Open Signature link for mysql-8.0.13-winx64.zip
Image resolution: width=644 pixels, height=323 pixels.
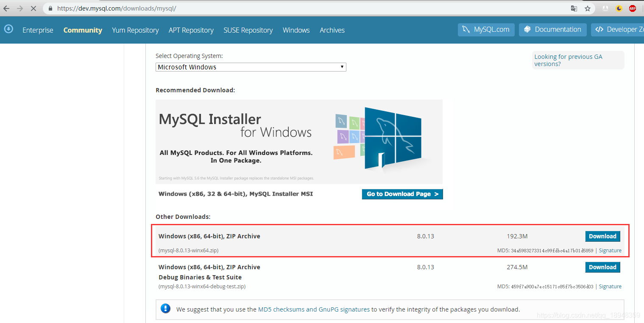coord(610,251)
